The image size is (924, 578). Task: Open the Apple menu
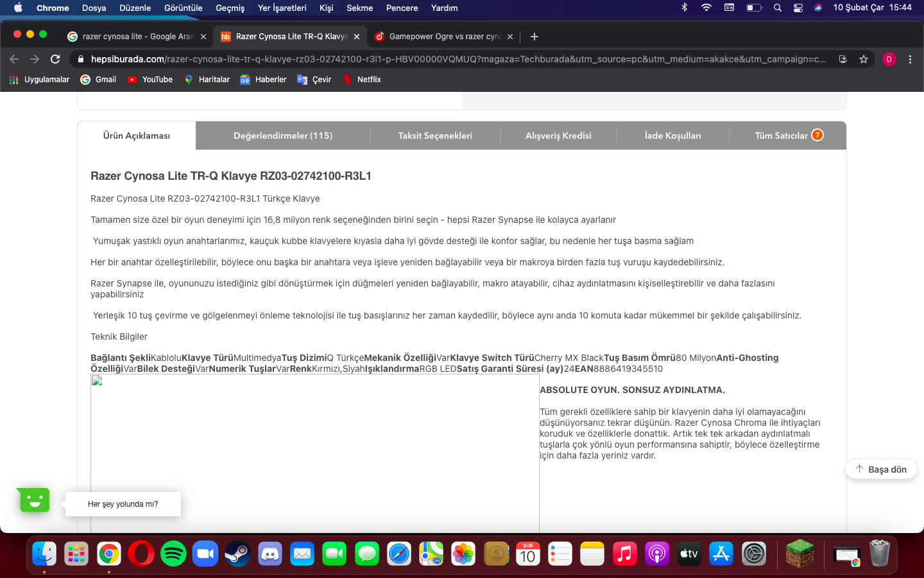pos(18,8)
